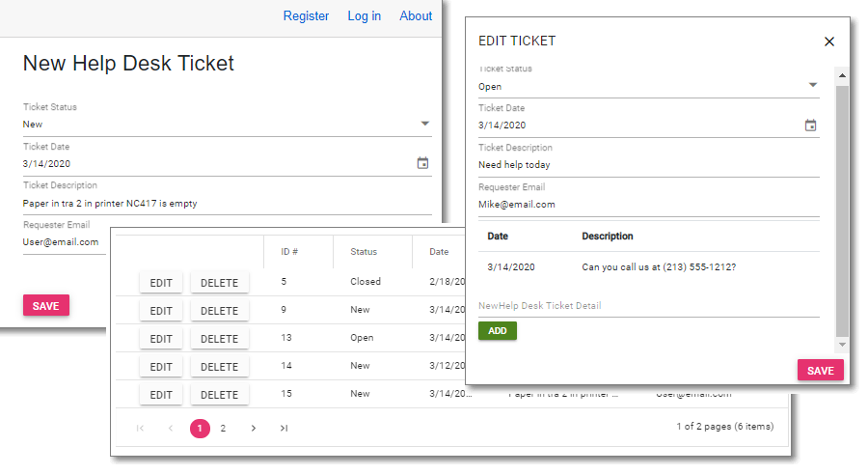
Task: Click the date 2/18/20 cell in grid
Action: point(447,282)
